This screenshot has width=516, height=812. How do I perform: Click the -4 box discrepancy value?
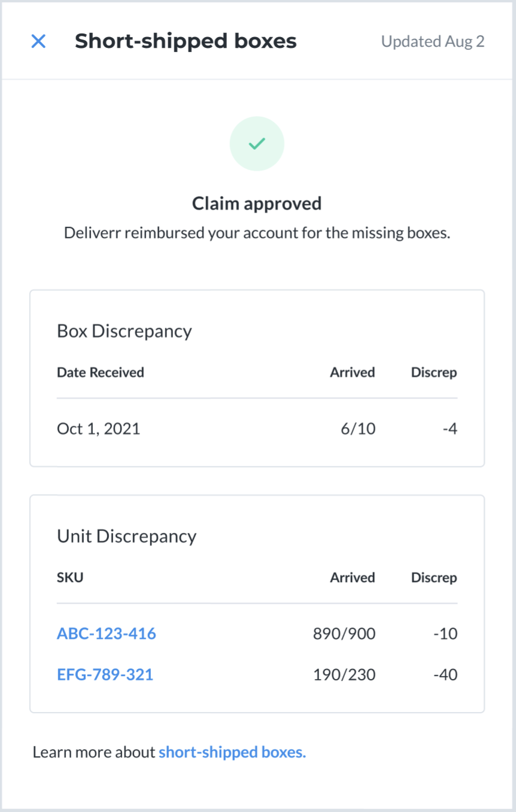449,429
